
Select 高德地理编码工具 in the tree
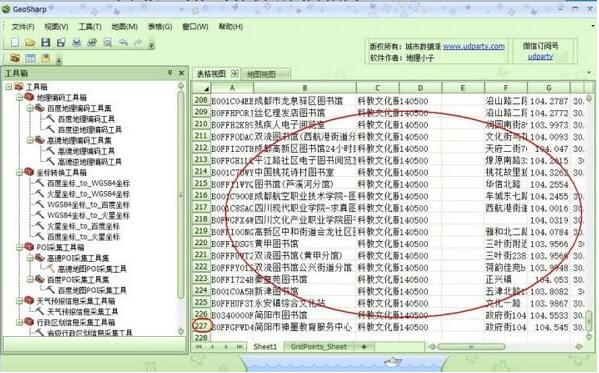[86, 151]
